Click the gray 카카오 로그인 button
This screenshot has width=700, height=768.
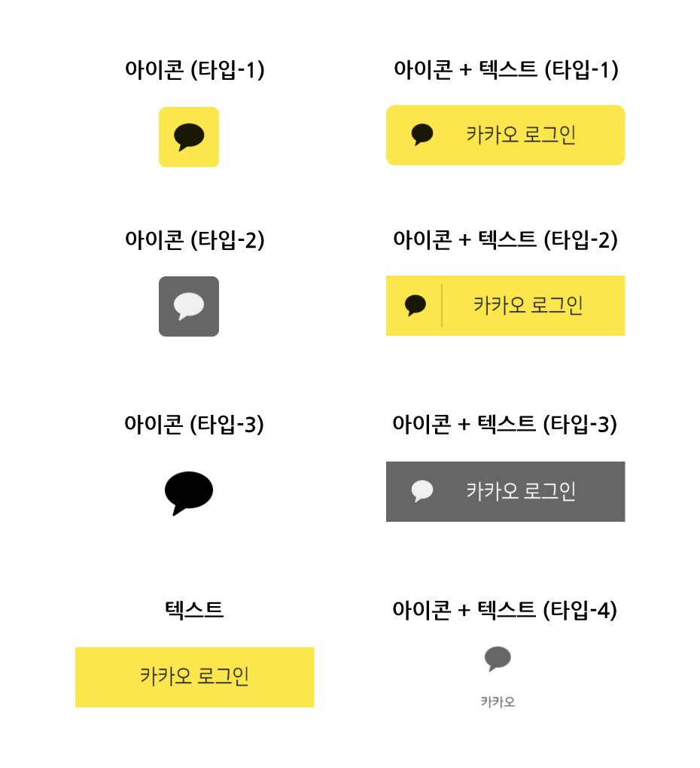[x=505, y=491]
